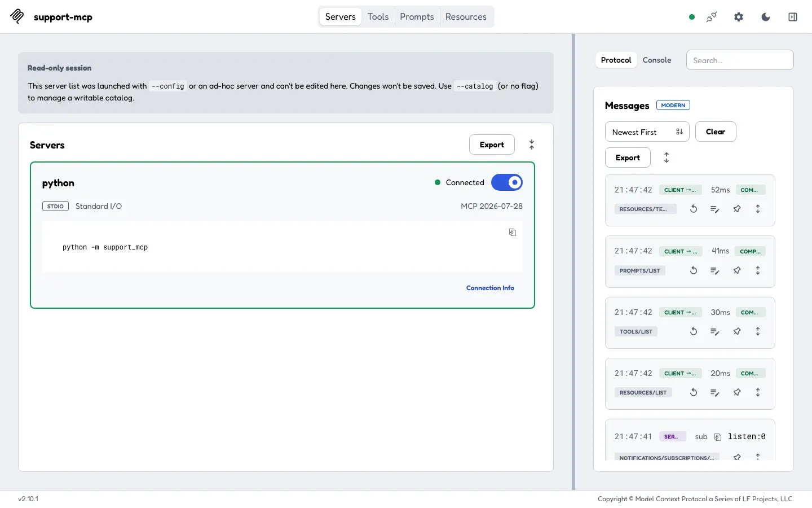Switch to the Servers tab
812x508 pixels.
click(341, 17)
